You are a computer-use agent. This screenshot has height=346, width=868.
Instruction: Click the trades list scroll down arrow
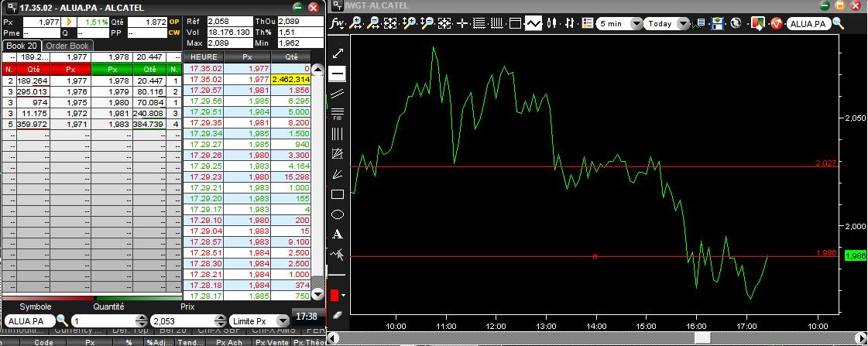[x=317, y=294]
